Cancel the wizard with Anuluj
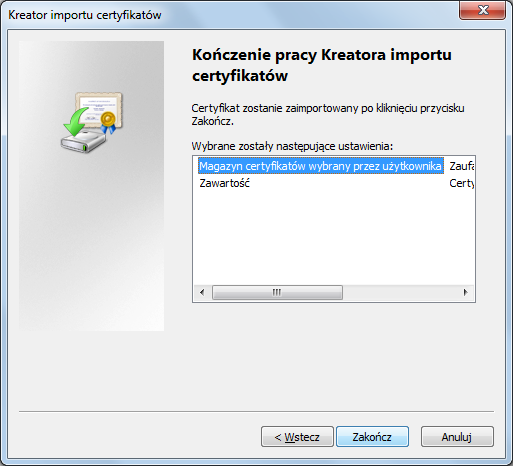 [457, 436]
